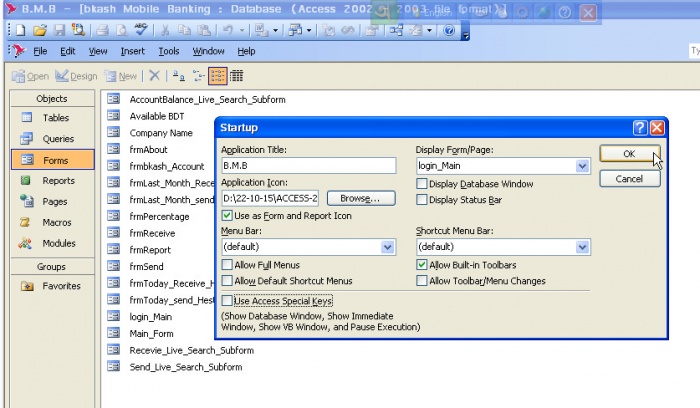
Task: Check Allow Default Shortcut Menus
Action: [x=227, y=281]
